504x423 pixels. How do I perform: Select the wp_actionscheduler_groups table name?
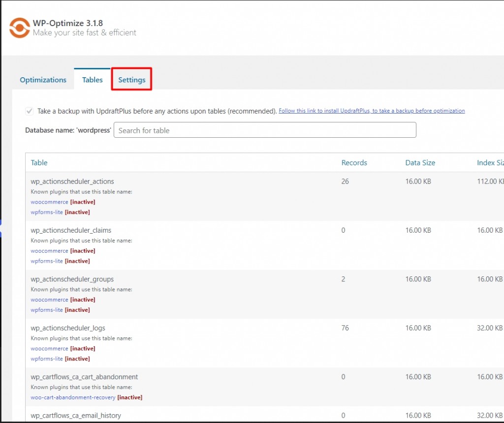click(72, 279)
